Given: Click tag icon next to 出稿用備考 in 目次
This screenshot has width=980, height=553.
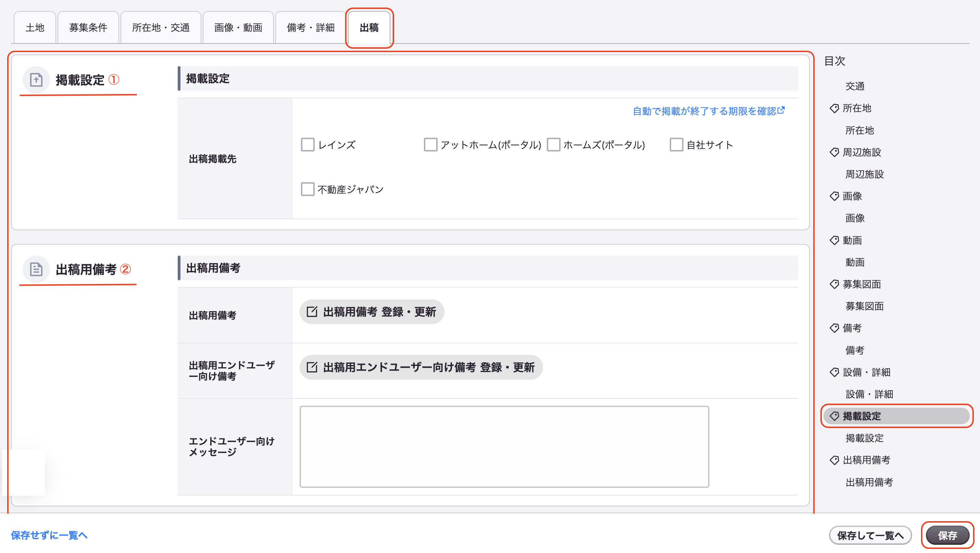Looking at the screenshot, I should click(834, 460).
